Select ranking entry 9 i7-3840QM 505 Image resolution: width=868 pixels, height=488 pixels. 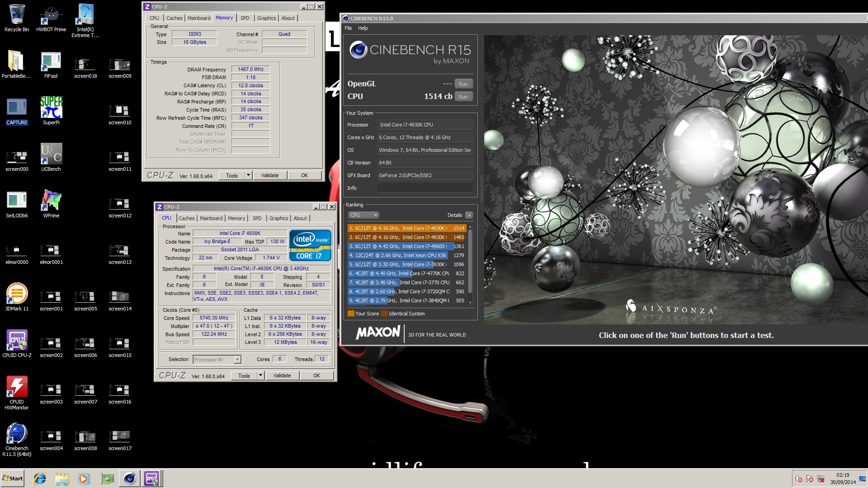tap(407, 301)
